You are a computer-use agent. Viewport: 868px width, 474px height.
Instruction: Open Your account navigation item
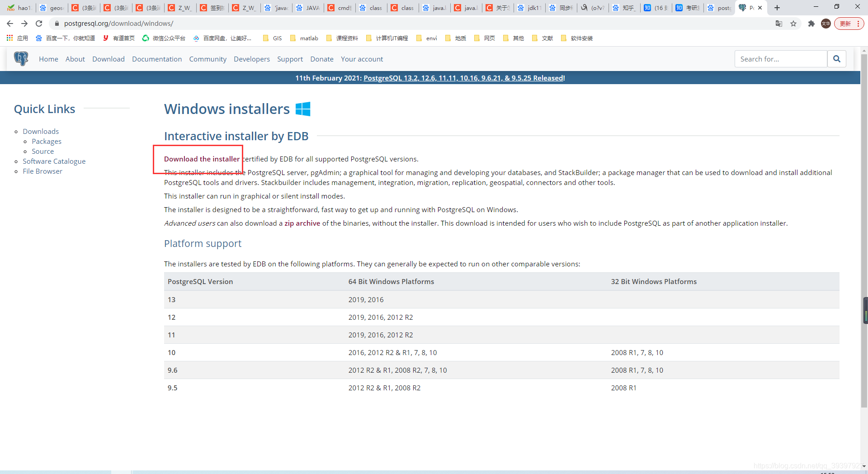tap(362, 59)
